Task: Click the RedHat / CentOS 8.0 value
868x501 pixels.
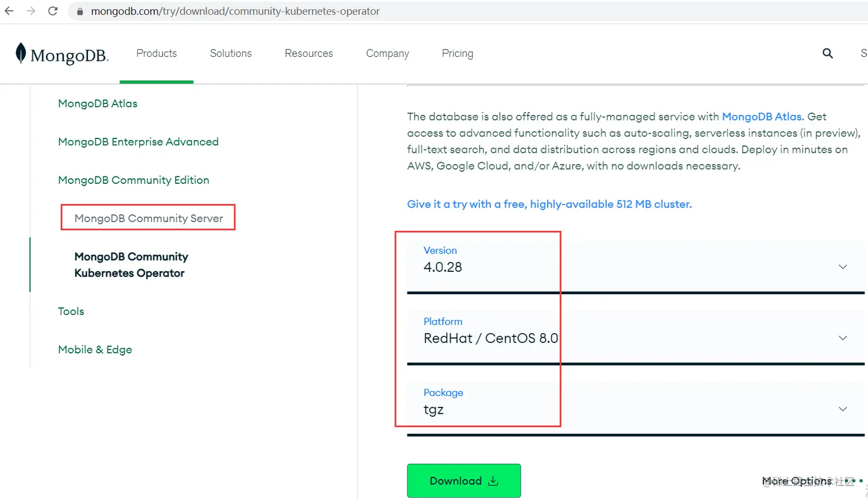Action: (x=491, y=338)
